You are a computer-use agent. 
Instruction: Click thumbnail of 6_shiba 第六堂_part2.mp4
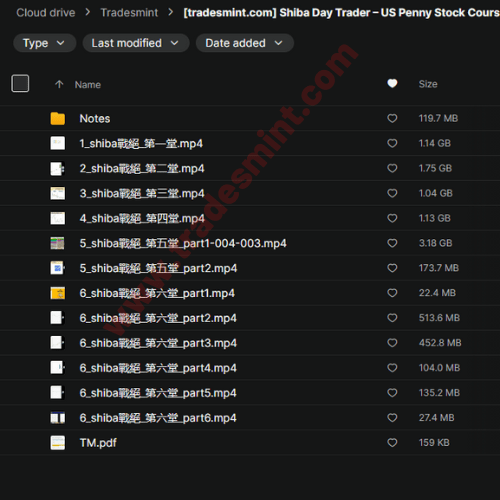tap(58, 318)
